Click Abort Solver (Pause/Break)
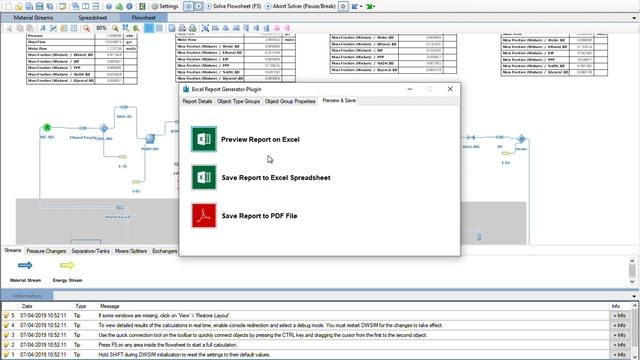Image resolution: width=640 pixels, height=360 pixels. click(300, 6)
